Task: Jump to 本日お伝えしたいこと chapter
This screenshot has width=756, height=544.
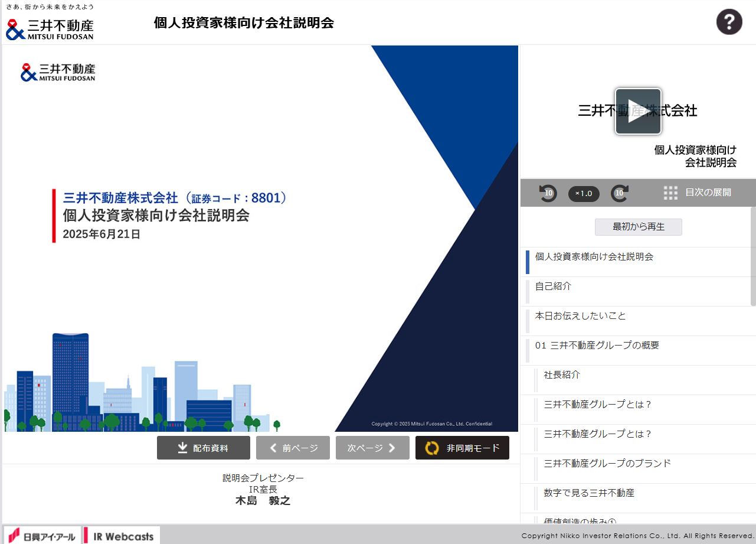Action: (x=638, y=321)
